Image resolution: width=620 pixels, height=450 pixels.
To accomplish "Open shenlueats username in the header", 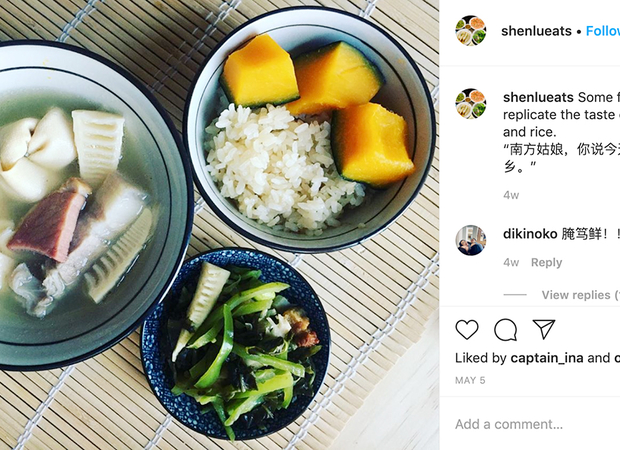I will tap(536, 31).
